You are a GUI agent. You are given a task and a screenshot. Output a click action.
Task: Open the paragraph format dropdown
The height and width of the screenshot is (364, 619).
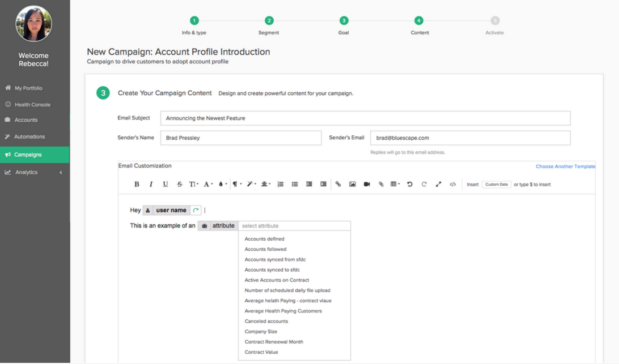237,184
